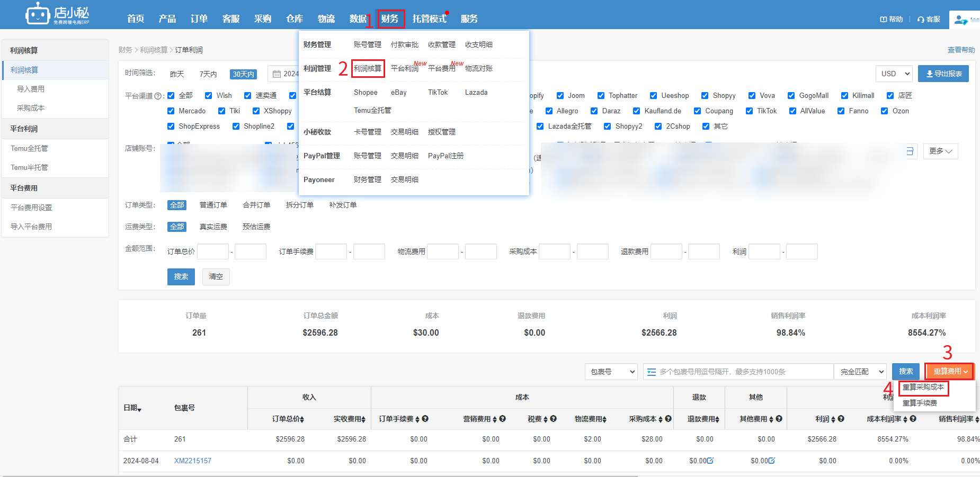
Task: Sort by 退款费用 arrows
Action: click(x=718, y=419)
